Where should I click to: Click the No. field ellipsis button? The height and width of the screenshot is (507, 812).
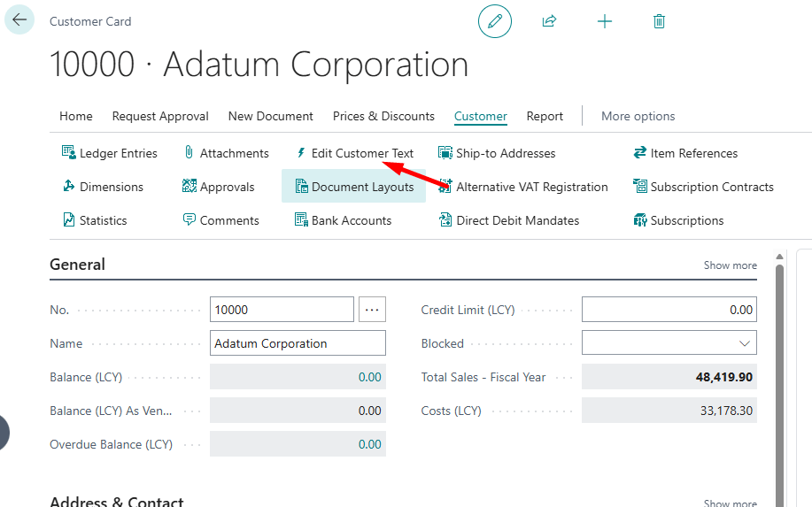(x=372, y=310)
